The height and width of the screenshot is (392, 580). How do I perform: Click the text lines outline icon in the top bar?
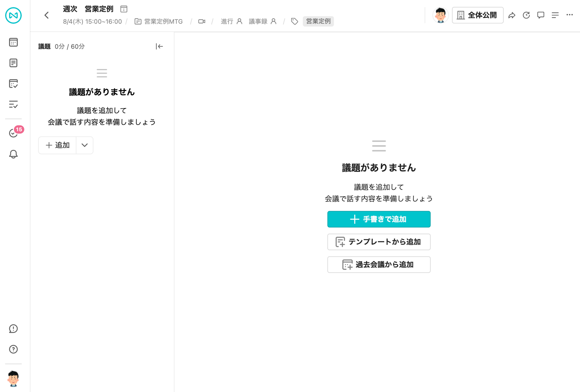[555, 15]
